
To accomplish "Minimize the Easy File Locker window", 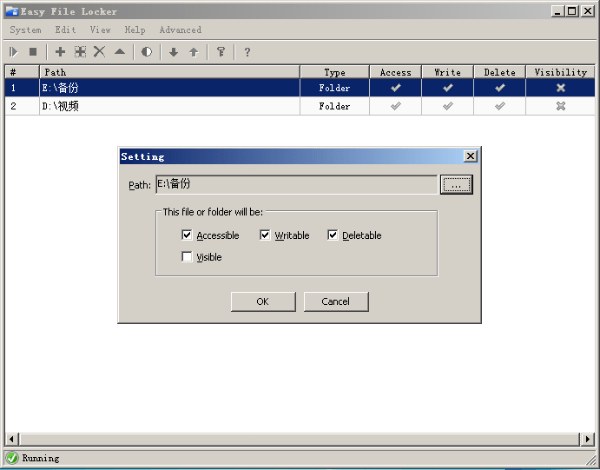I will click(x=558, y=11).
